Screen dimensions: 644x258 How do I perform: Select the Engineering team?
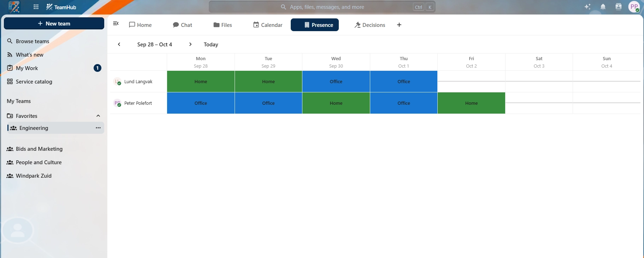pyautogui.click(x=55, y=128)
